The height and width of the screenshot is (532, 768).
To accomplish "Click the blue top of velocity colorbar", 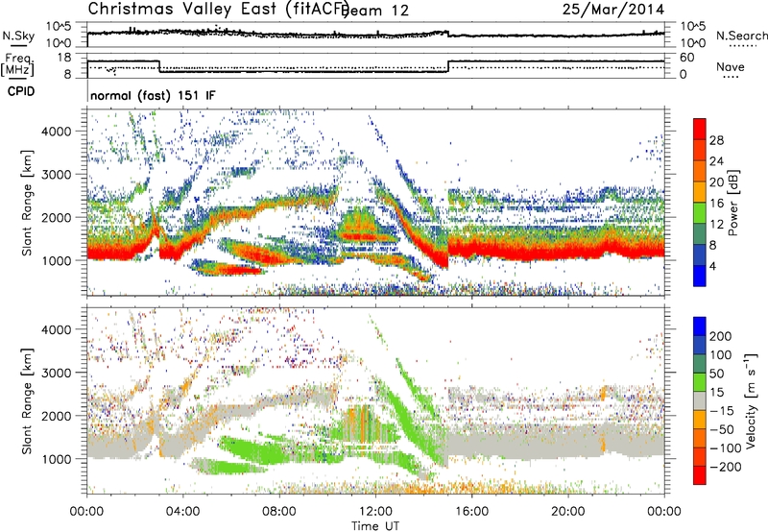I will 700,326.
